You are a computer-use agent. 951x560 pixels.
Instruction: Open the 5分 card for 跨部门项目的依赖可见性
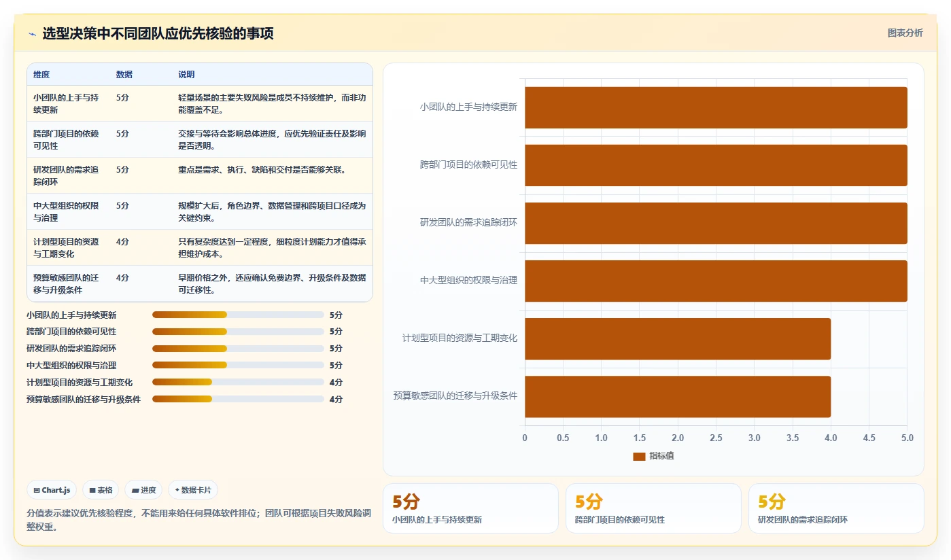point(653,508)
